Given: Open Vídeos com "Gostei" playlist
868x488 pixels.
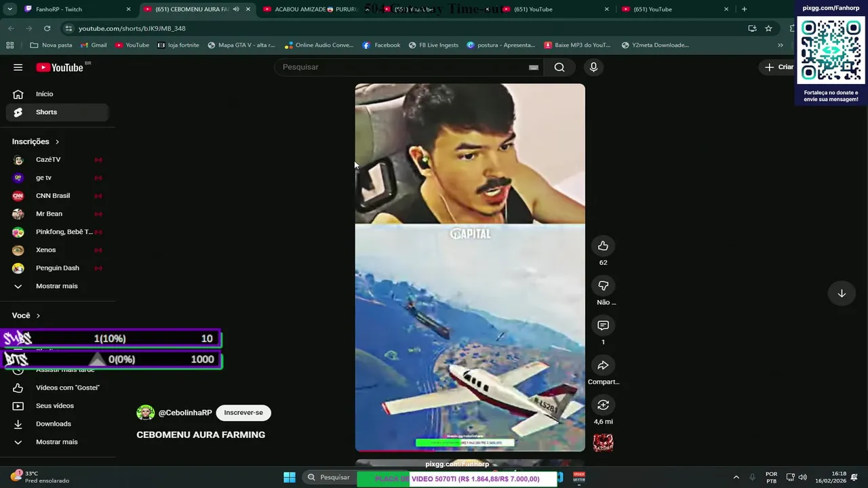Looking at the screenshot, I should [57, 388].
